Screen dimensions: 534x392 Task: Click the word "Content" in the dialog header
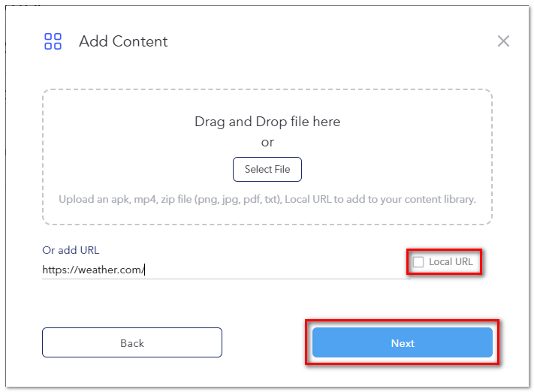tap(140, 41)
